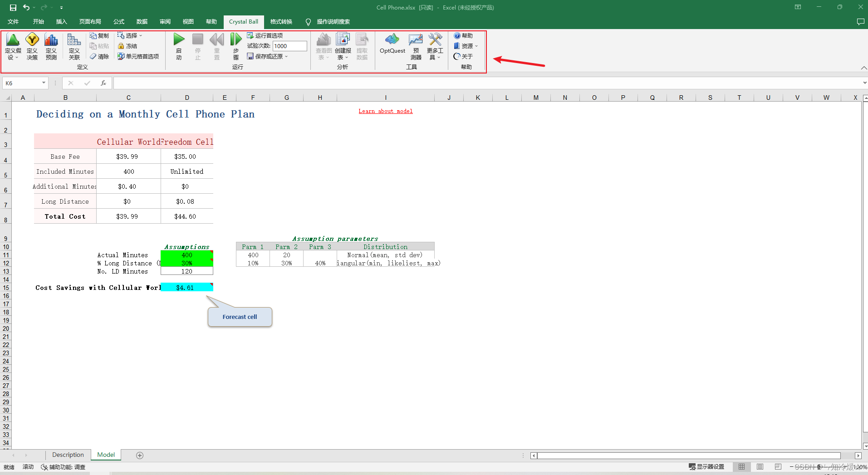868x475 pixels.
Task: Collapse the ribbon with chevron
Action: pos(864,68)
